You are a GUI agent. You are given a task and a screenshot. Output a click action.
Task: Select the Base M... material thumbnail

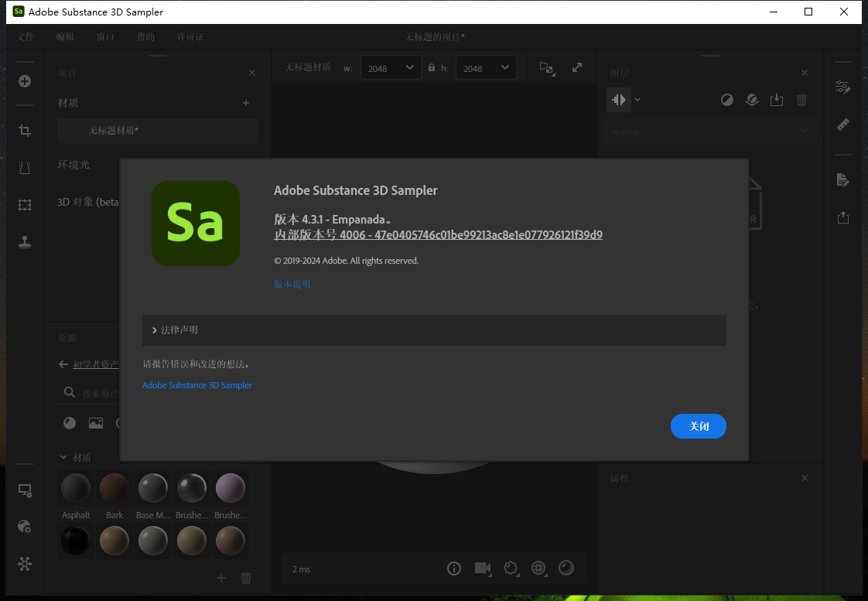(152, 489)
